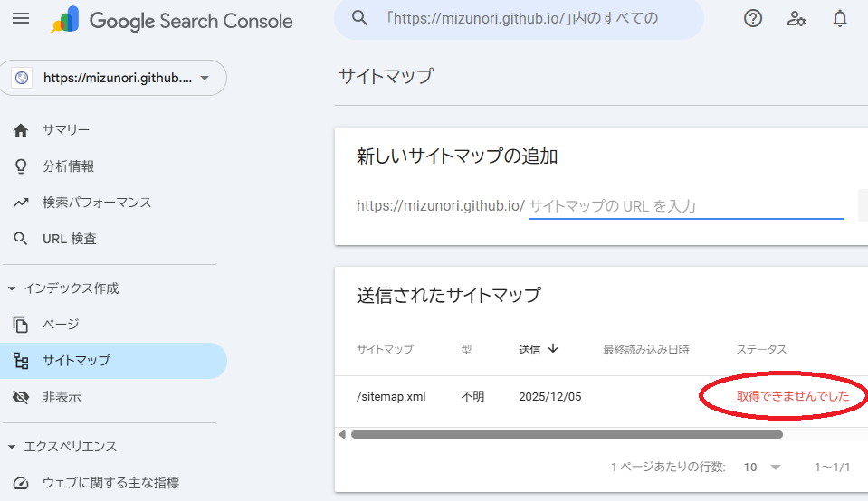
Task: Click the 2025/12/05 submitted date cell
Action: (549, 396)
